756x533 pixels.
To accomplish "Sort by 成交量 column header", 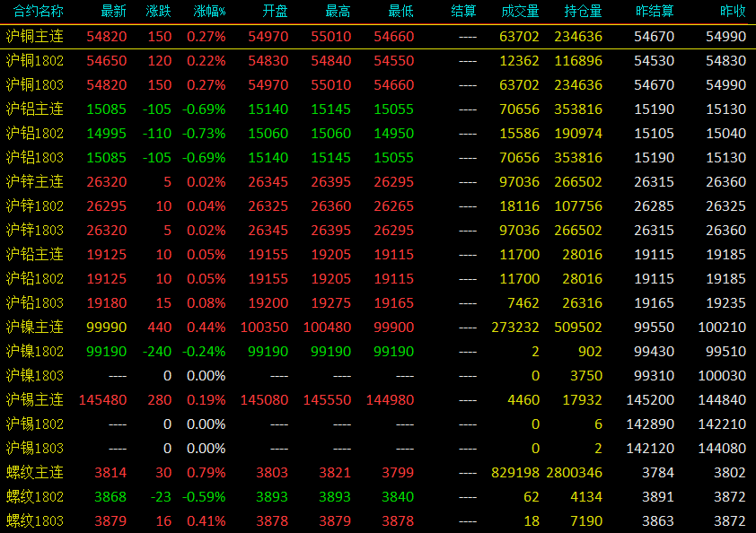I will (x=520, y=11).
